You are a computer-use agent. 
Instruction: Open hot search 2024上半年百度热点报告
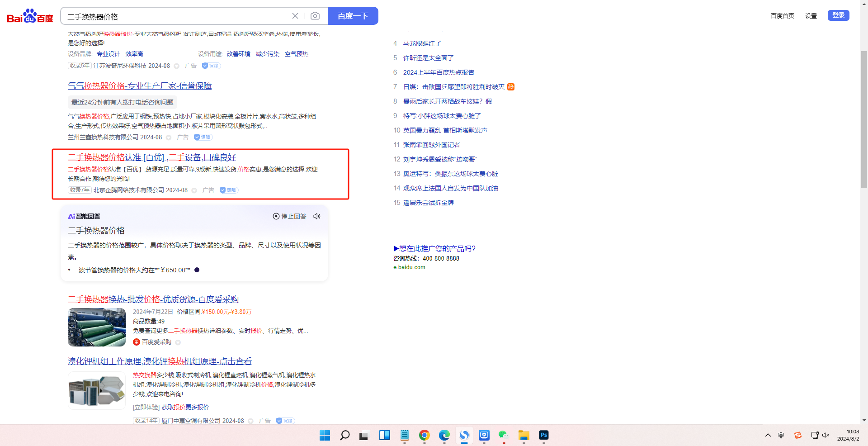click(439, 72)
